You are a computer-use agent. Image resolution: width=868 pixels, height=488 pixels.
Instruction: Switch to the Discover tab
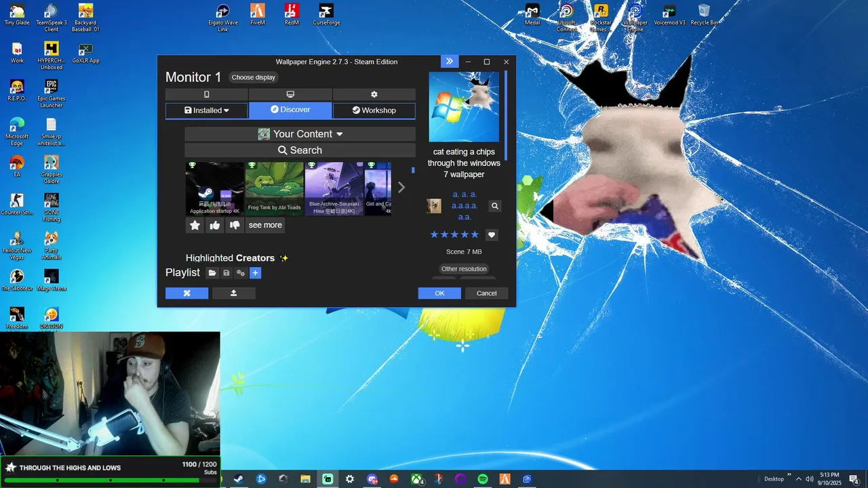click(290, 110)
